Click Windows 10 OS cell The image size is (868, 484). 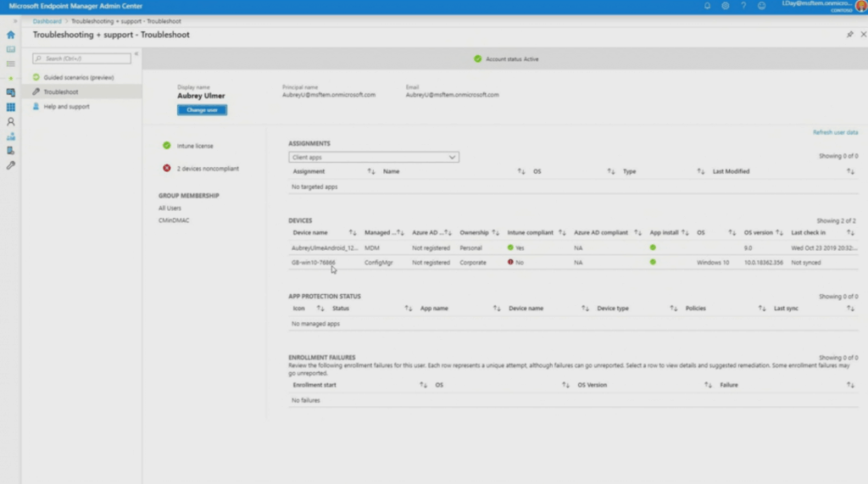coord(713,263)
